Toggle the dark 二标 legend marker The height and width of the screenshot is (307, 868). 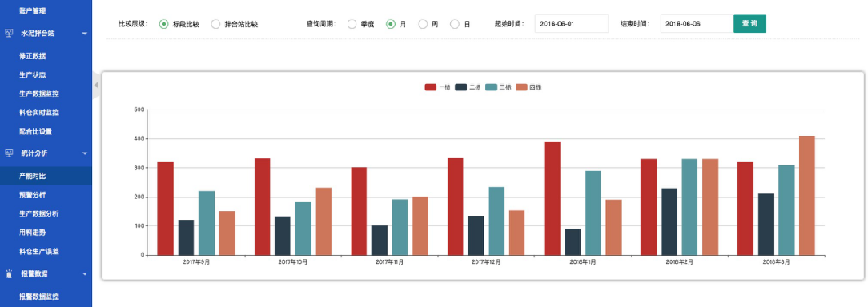(461, 87)
